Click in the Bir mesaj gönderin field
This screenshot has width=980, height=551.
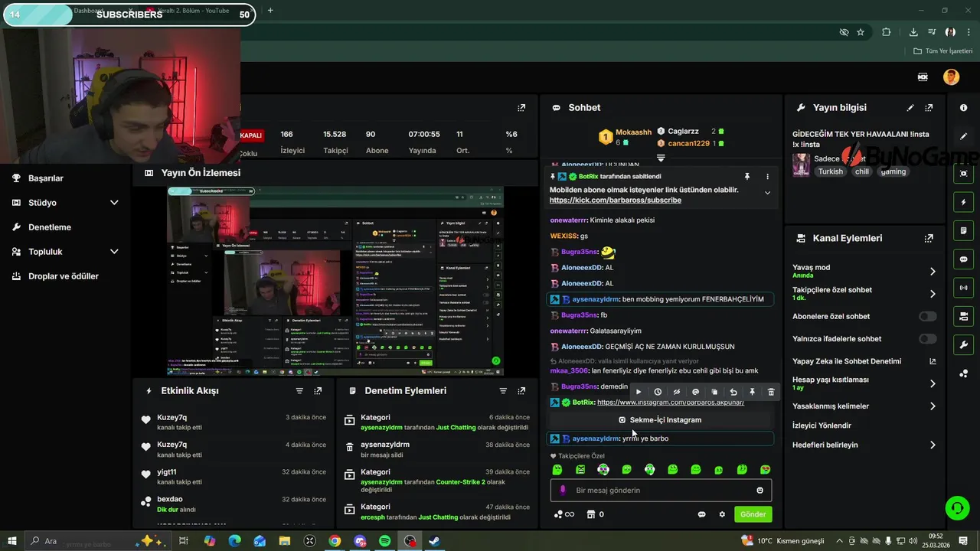click(x=661, y=491)
